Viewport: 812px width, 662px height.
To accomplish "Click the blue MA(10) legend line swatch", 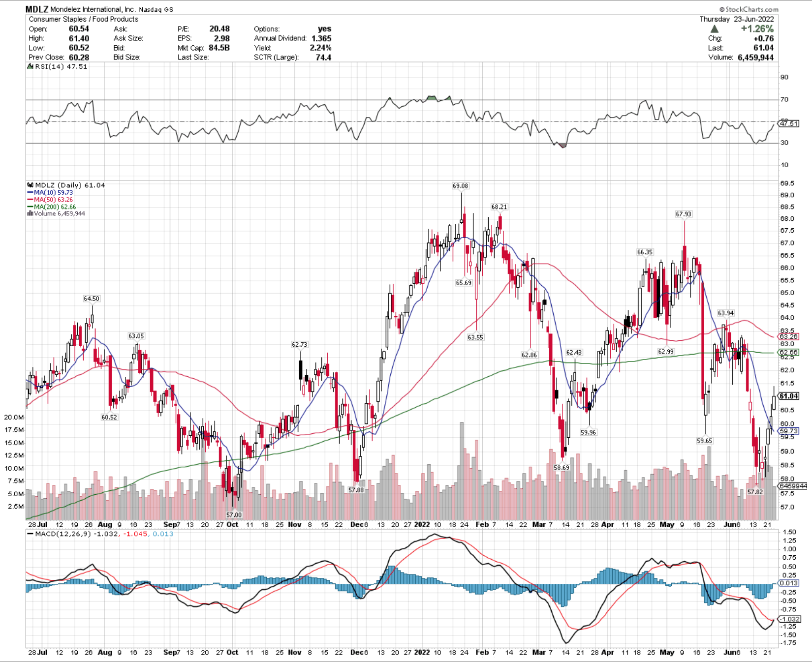I will (30, 193).
